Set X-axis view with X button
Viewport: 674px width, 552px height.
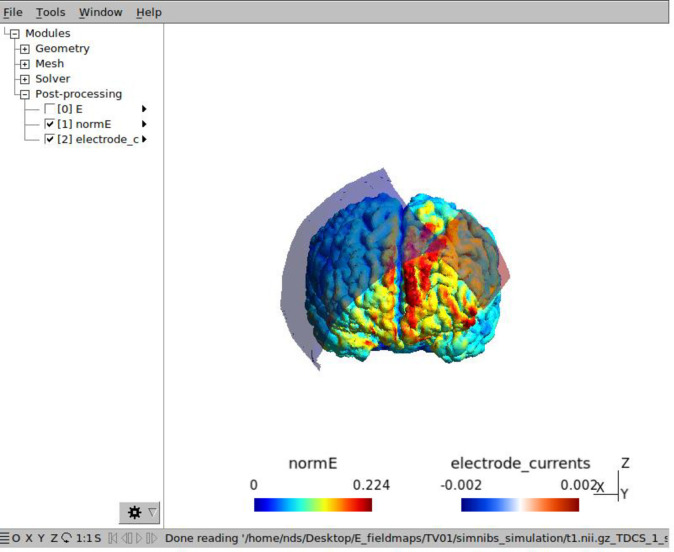pyautogui.click(x=29, y=538)
